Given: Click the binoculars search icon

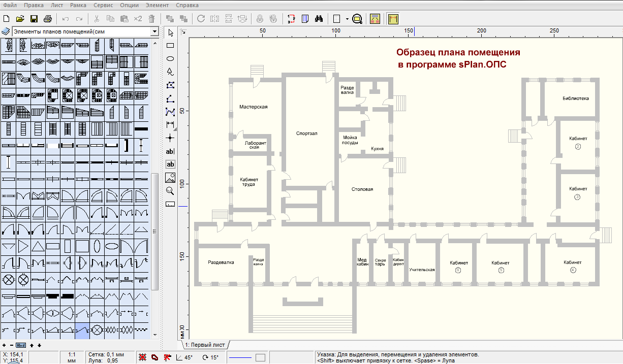Looking at the screenshot, I should click(x=319, y=19).
